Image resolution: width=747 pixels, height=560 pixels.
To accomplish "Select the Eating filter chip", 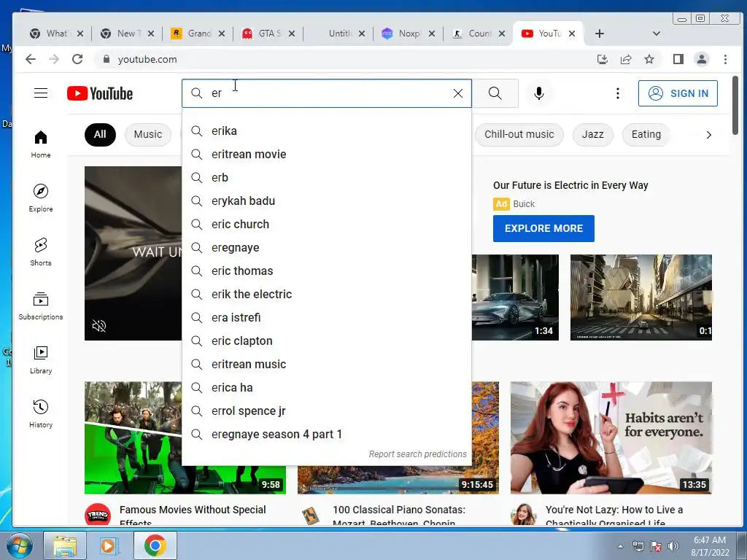I will point(646,135).
